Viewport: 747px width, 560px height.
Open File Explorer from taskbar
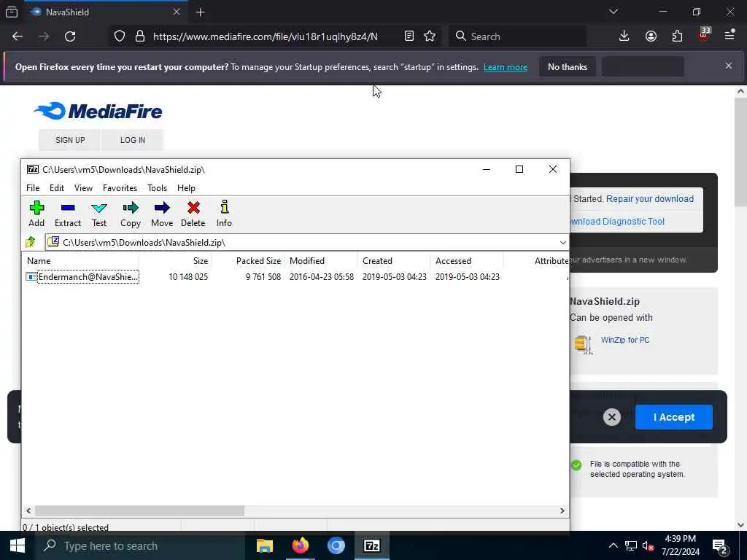[265, 545]
